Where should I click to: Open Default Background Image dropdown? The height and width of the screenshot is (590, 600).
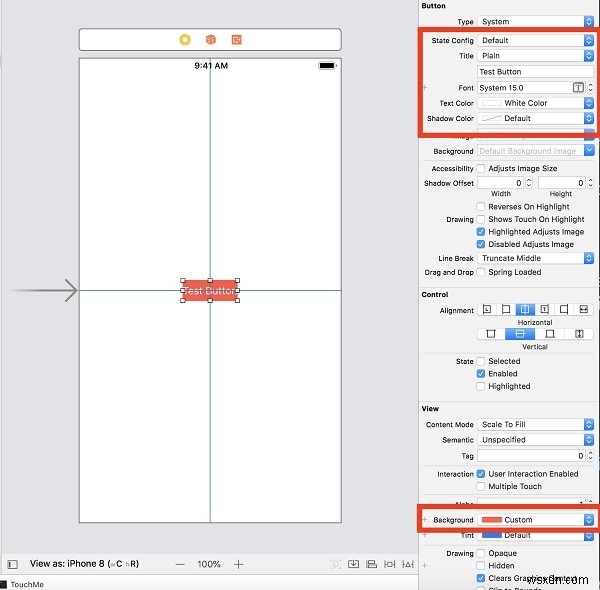tap(535, 151)
